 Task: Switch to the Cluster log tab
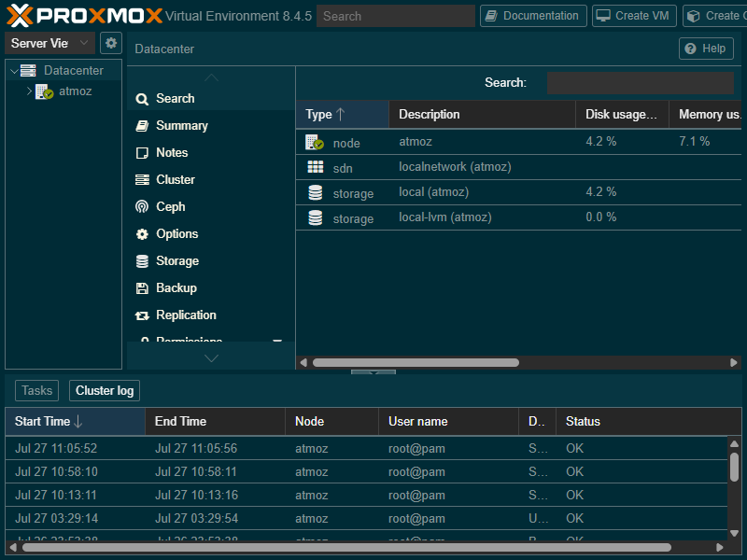coord(104,390)
